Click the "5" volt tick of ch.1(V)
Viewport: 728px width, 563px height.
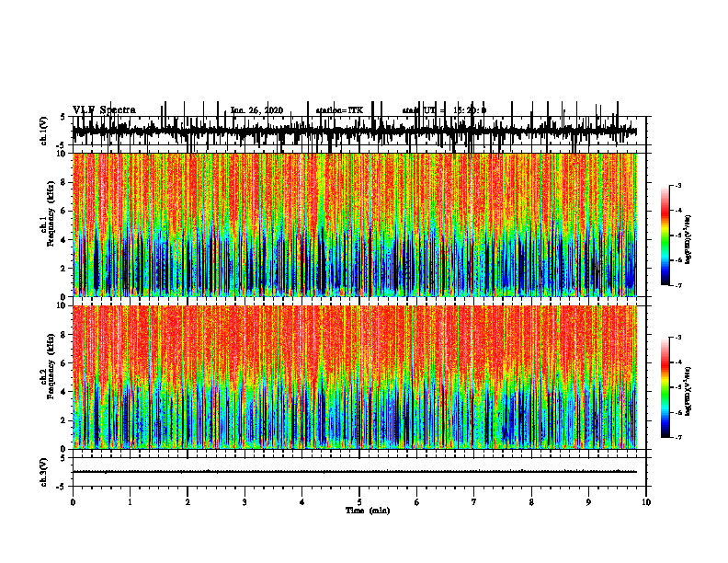tap(63, 117)
